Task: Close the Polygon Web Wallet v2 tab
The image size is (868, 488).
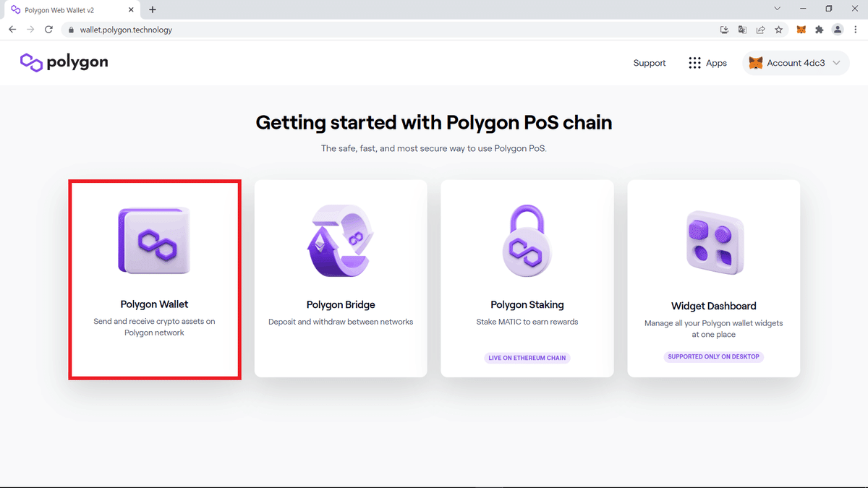Action: tap(132, 10)
